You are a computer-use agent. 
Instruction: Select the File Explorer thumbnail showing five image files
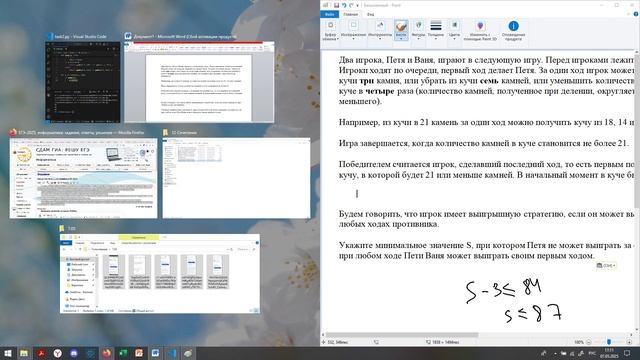pyautogui.click(x=160, y=273)
